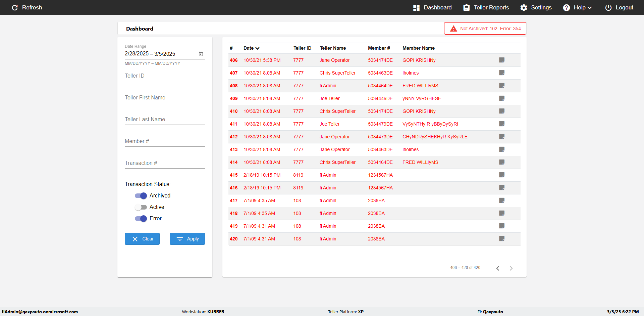
Task: Open note icon for transaction 408
Action: click(502, 86)
